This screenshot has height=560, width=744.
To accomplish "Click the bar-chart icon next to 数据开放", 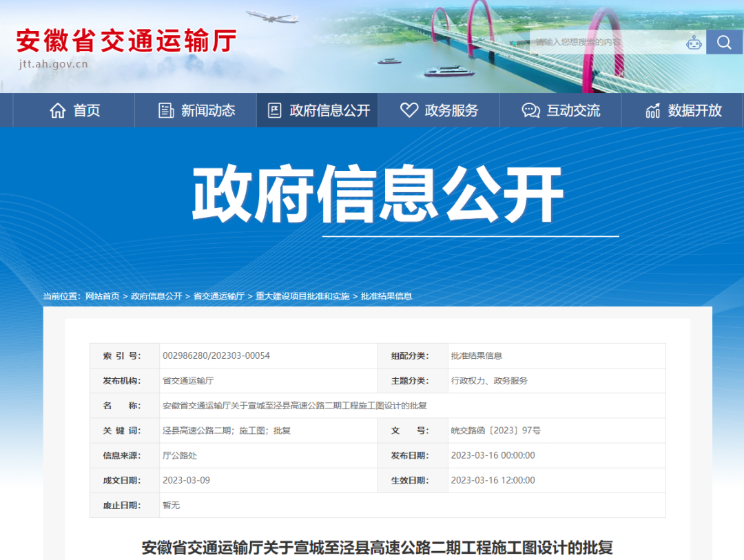I will tap(652, 110).
